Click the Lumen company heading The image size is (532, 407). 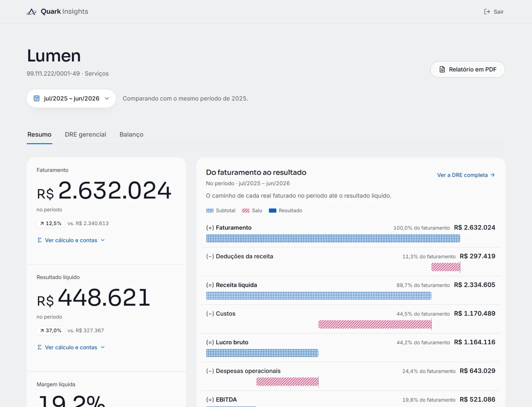[54, 55]
